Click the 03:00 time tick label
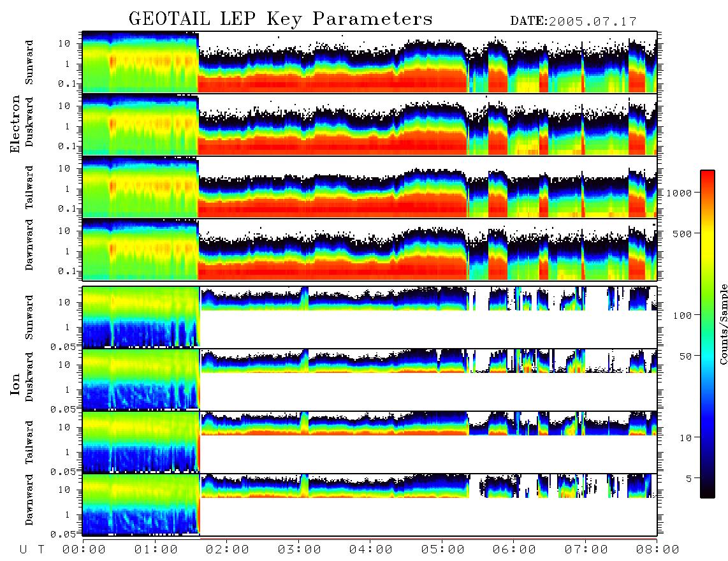Viewport: 728px width, 561px height. click(300, 550)
